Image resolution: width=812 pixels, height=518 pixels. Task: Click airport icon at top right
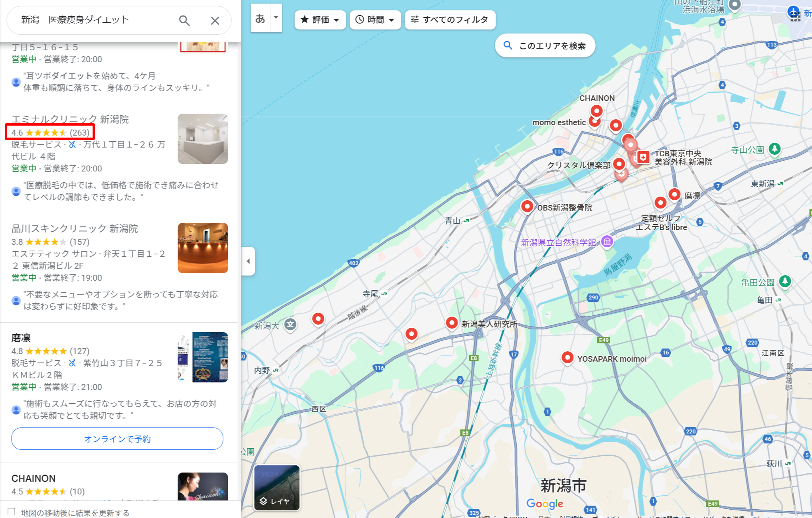point(794,12)
